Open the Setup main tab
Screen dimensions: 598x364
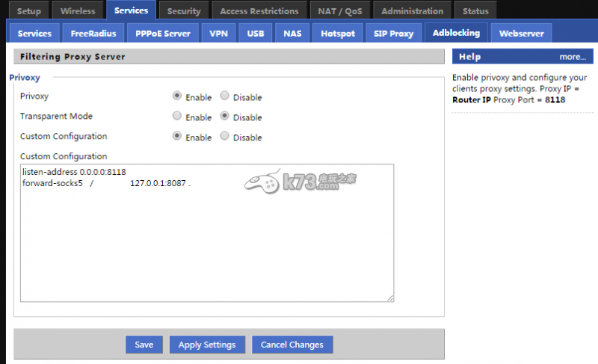[29, 11]
